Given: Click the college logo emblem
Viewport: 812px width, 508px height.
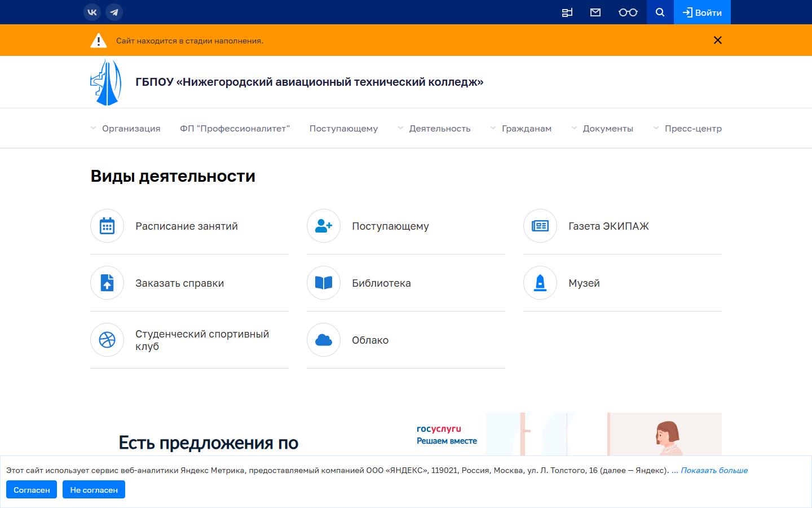Looking at the screenshot, I should [x=106, y=82].
